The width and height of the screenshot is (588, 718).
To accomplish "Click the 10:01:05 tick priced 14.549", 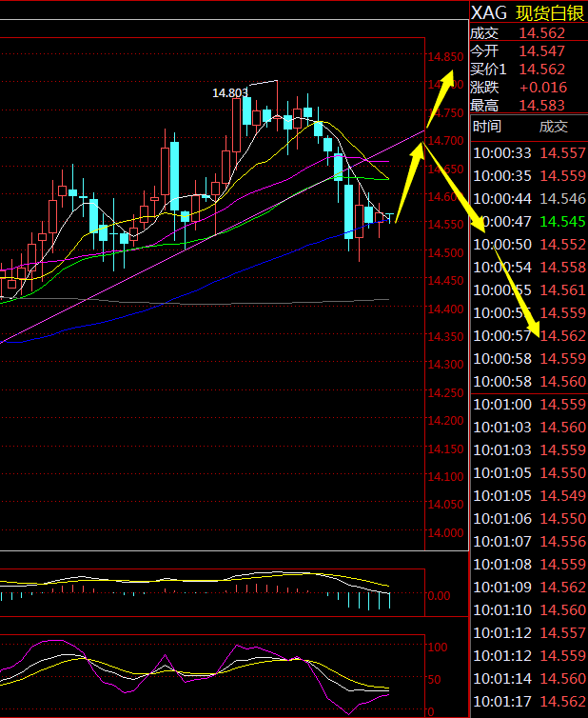I will (529, 496).
